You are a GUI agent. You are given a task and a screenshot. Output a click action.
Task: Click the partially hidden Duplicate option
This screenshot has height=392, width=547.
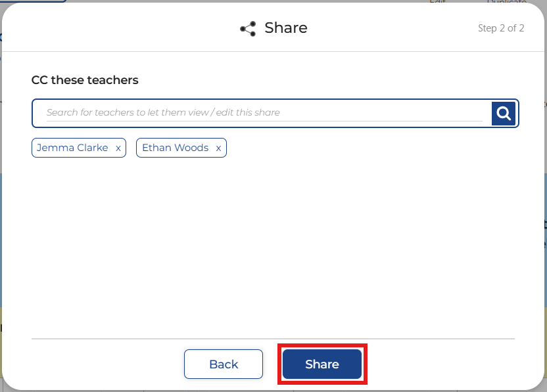(506, 2)
